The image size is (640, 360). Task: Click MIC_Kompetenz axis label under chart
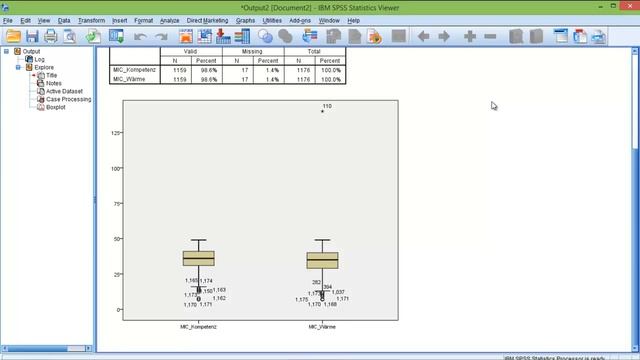pyautogui.click(x=198, y=327)
